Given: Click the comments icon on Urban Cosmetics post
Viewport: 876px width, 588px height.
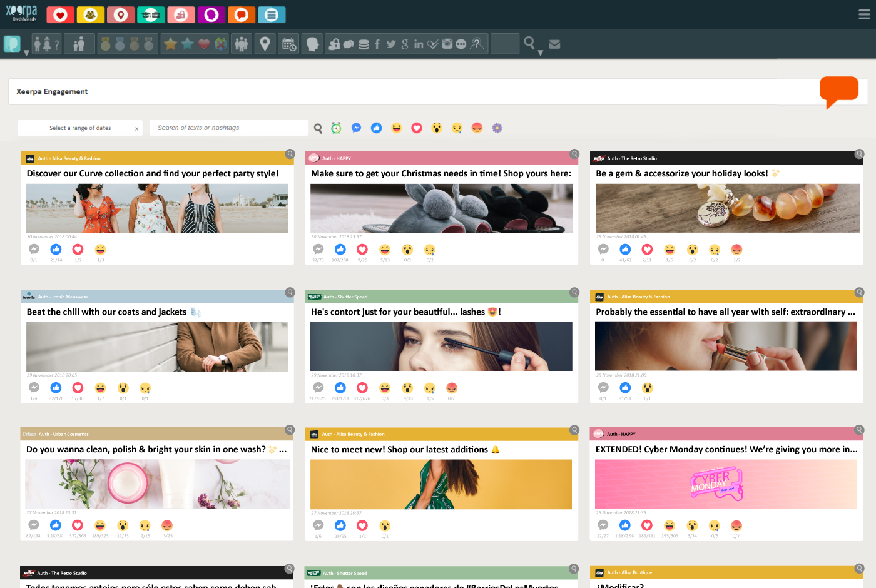Looking at the screenshot, I should tap(34, 525).
